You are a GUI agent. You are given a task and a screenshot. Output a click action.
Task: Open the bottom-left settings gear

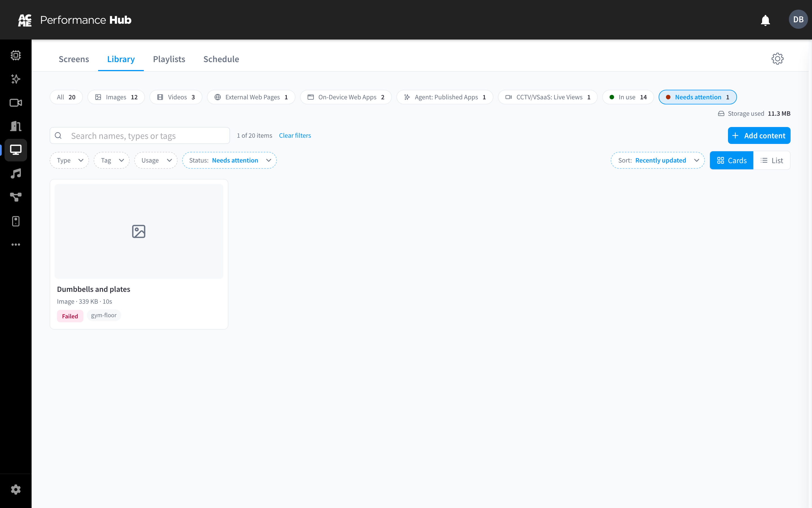(16, 490)
